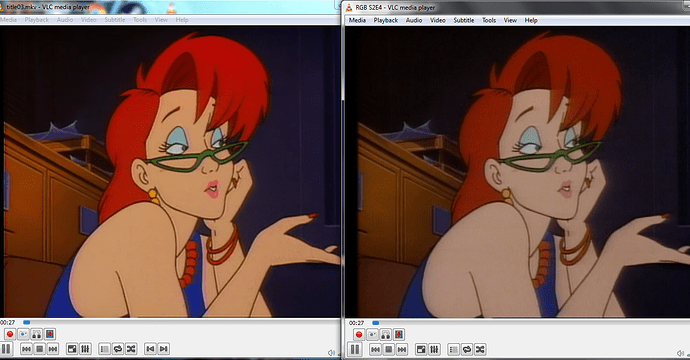Toggle loop mode in RGB S2E4 window

tap(467, 349)
